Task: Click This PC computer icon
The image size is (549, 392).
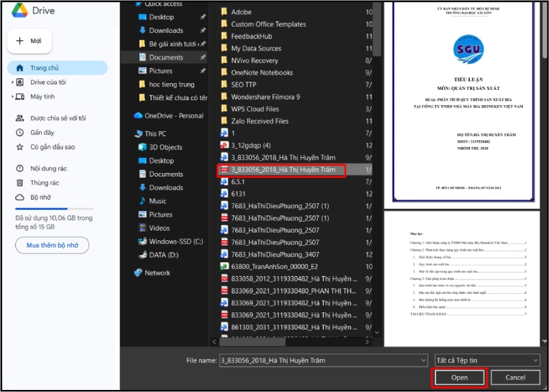Action: [139, 134]
